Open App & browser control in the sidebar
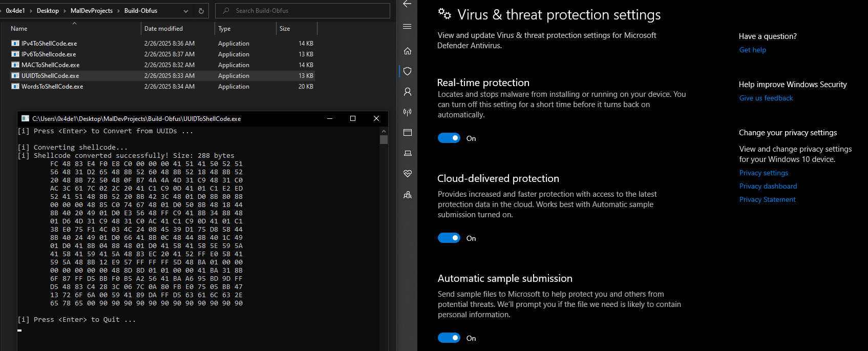This screenshot has height=351, width=868. [408, 133]
